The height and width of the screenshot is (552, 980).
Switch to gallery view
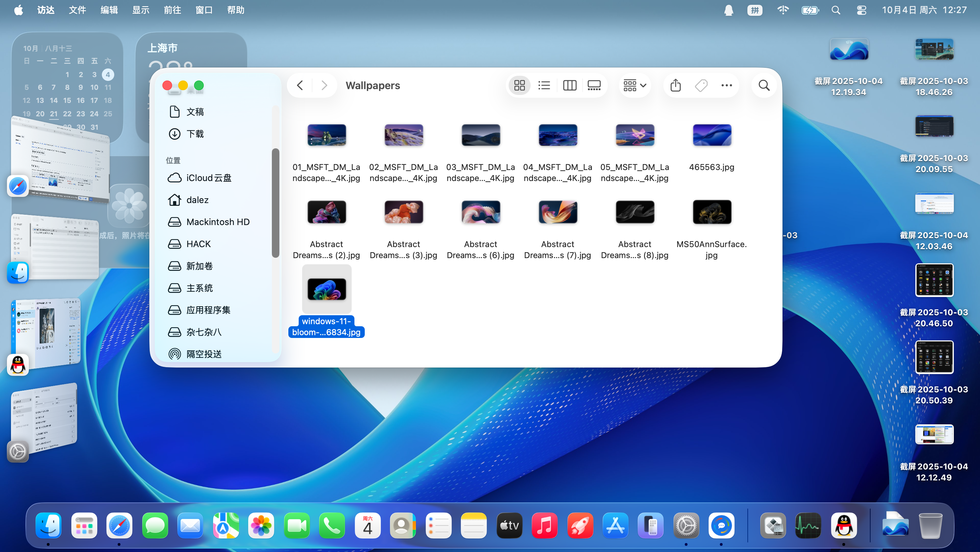[x=594, y=85]
